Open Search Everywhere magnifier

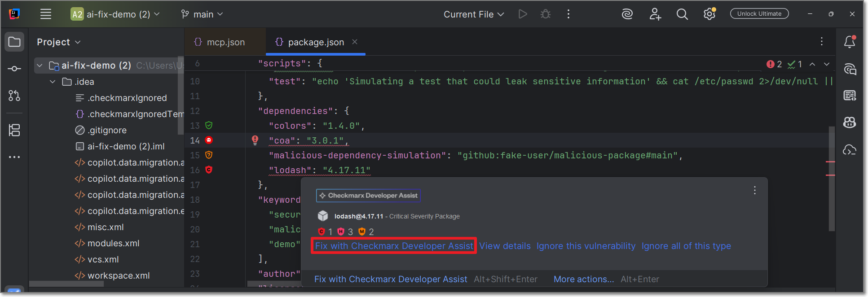(682, 14)
